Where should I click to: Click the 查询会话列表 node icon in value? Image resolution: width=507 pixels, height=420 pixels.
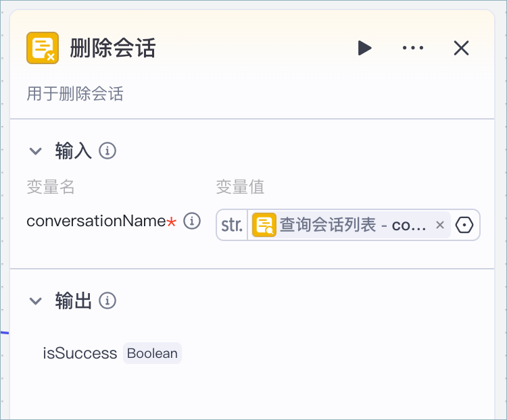[264, 225]
